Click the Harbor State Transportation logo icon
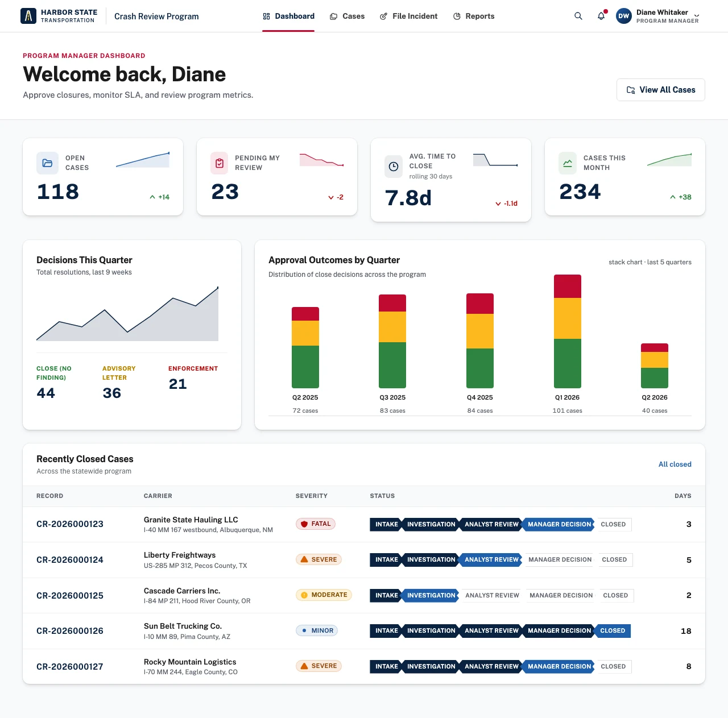Viewport: 728px width, 718px height. coord(28,16)
